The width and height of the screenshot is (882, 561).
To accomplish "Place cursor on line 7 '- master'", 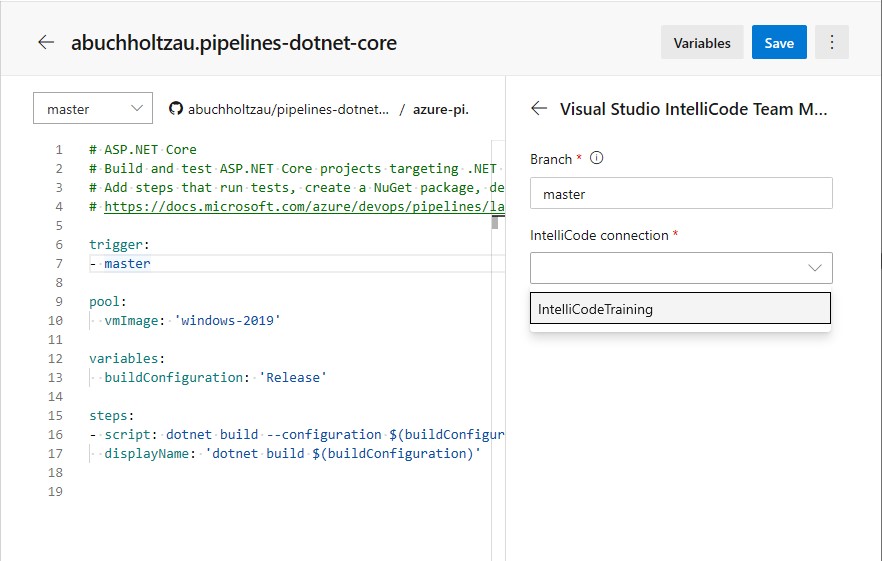I will 120,263.
